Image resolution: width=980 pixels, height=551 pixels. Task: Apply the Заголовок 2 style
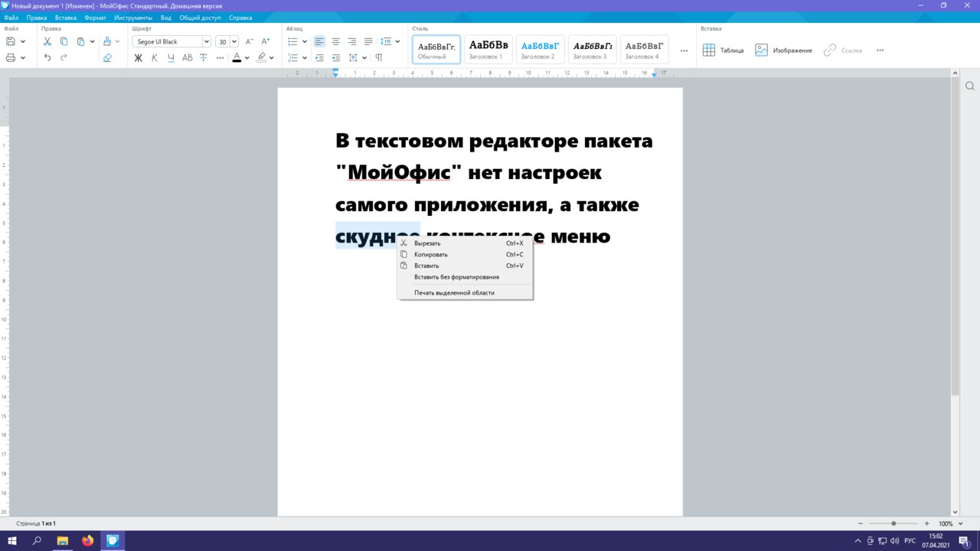click(x=540, y=49)
